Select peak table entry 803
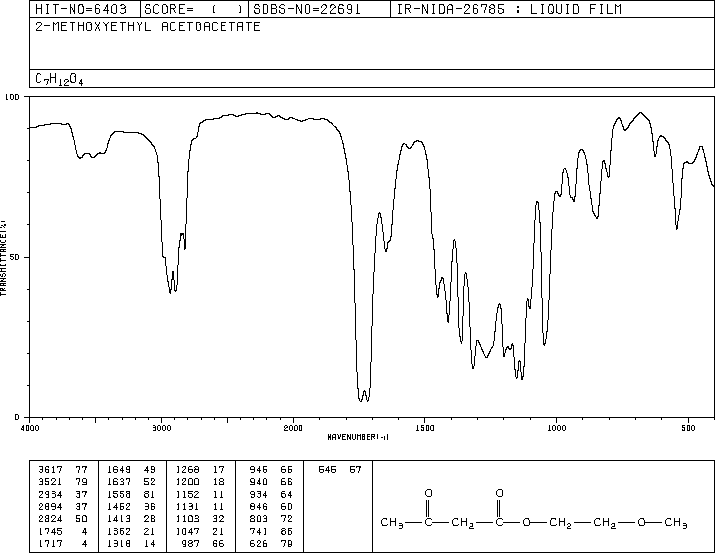The width and height of the screenshot is (715, 553). click(259, 519)
